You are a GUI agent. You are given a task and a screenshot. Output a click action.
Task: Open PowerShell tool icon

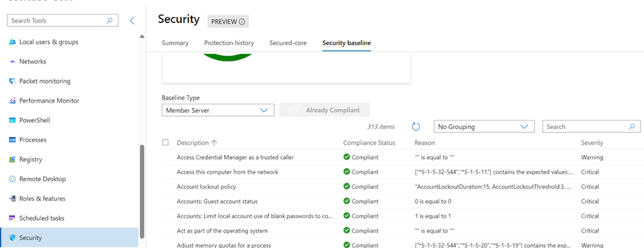pos(13,121)
